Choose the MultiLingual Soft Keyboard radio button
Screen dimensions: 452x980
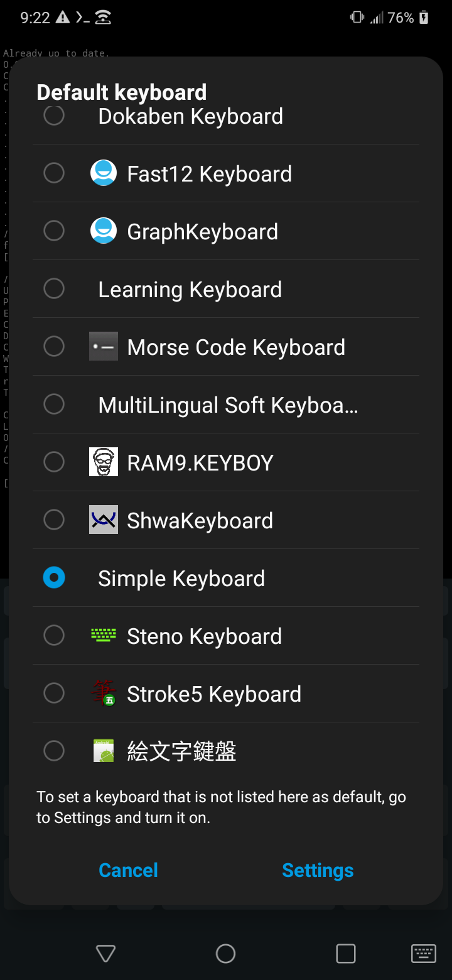coord(54,404)
